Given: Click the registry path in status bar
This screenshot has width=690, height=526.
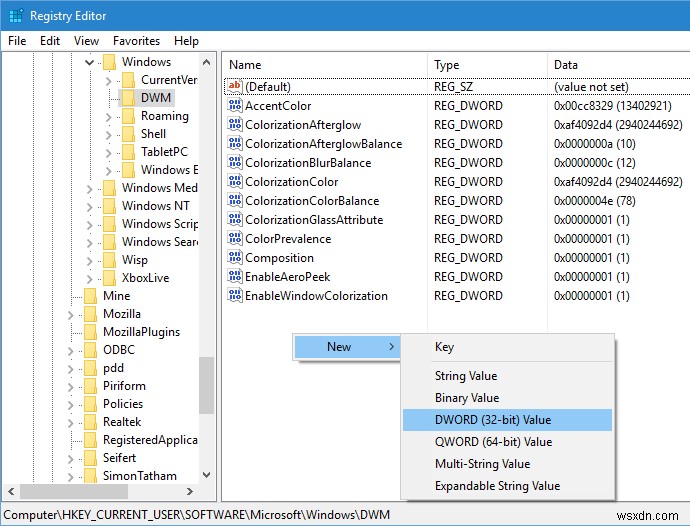Looking at the screenshot, I should pos(196,515).
